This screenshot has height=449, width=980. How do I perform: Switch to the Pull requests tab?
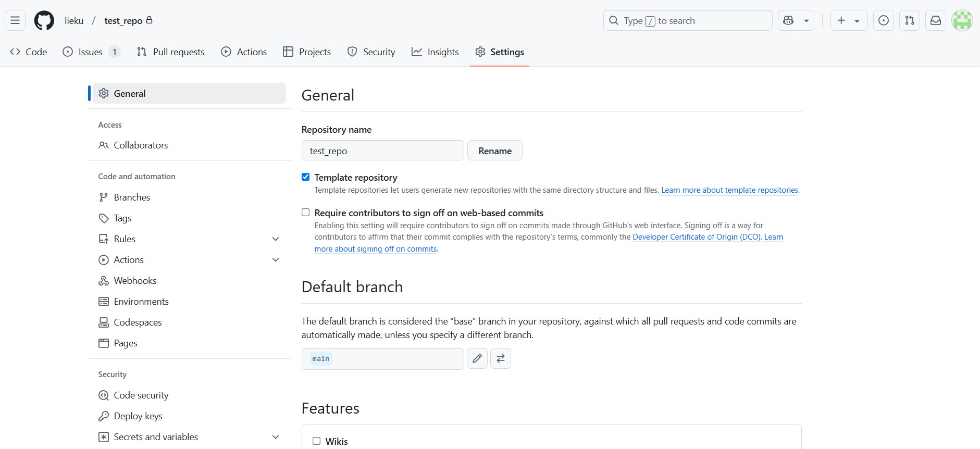point(170,52)
